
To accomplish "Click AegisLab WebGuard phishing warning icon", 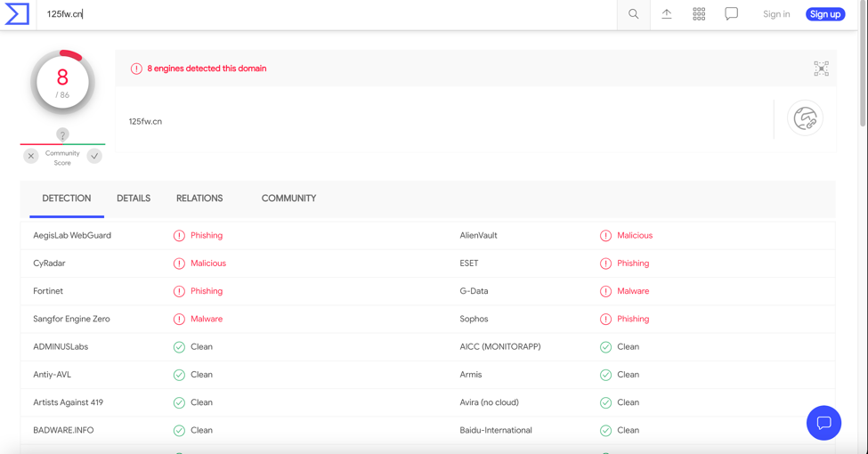I will [179, 236].
